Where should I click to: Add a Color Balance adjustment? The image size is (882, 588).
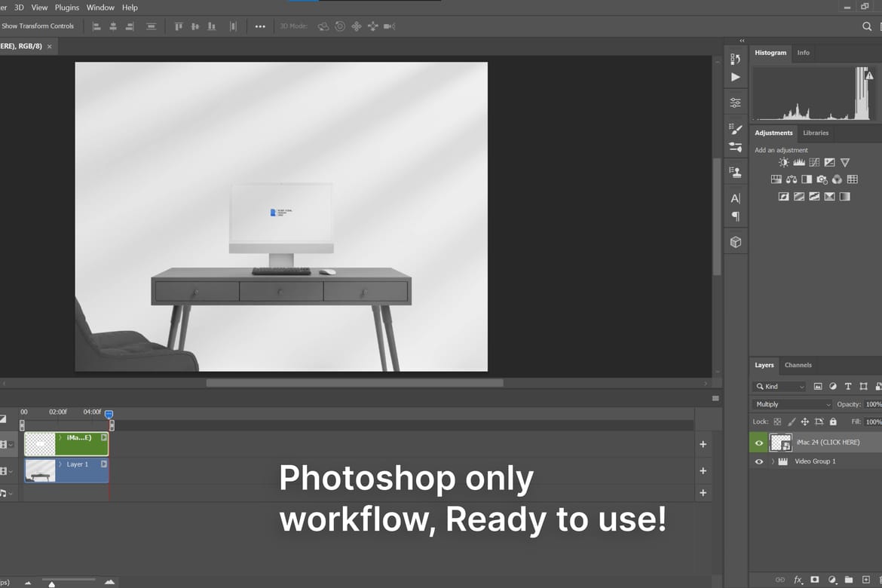pos(792,179)
